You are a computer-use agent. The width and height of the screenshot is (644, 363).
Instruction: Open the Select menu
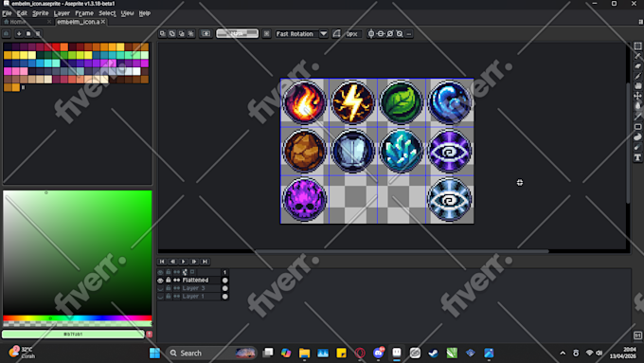tap(107, 13)
